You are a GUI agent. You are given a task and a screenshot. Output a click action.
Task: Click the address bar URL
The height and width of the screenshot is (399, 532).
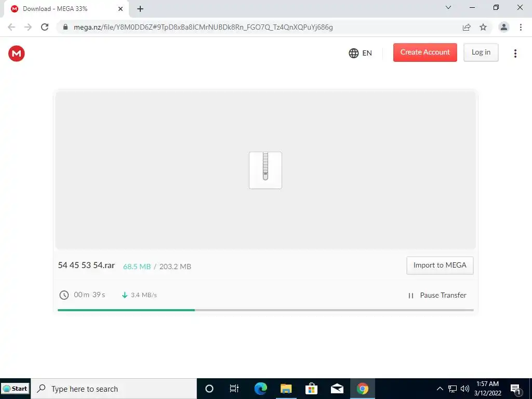point(203,27)
